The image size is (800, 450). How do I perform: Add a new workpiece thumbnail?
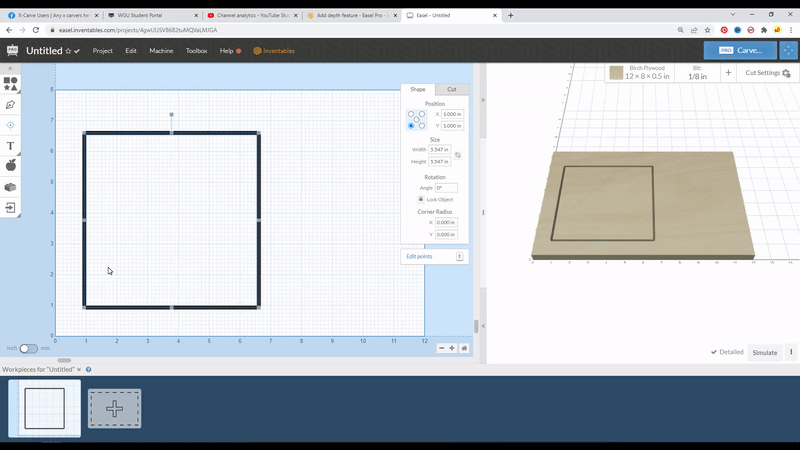click(114, 409)
